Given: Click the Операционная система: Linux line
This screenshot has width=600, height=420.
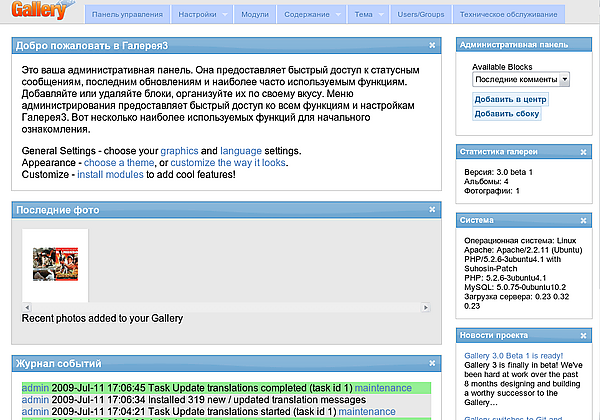Looking at the screenshot, I should (520, 241).
